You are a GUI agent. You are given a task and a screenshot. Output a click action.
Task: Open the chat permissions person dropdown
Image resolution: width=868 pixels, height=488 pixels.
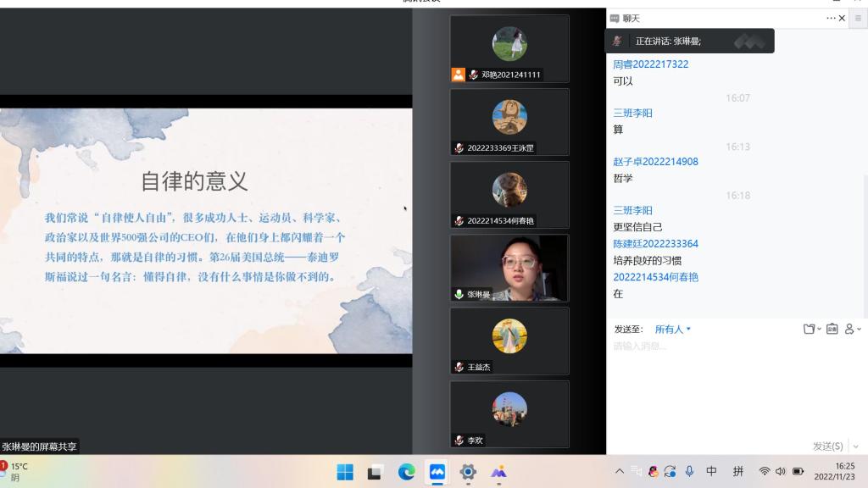pos(852,329)
